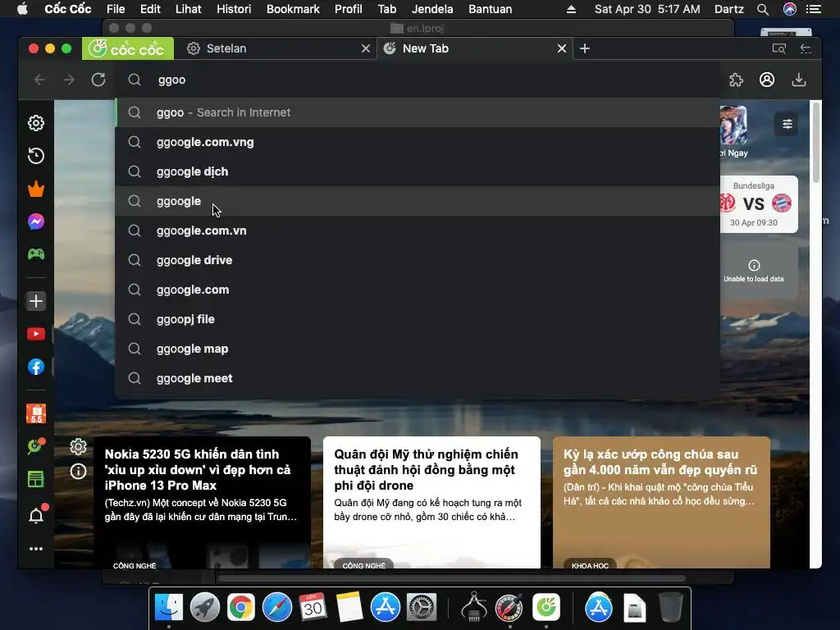Open the green table sheet sidebar icon
The height and width of the screenshot is (630, 840).
pos(36,479)
